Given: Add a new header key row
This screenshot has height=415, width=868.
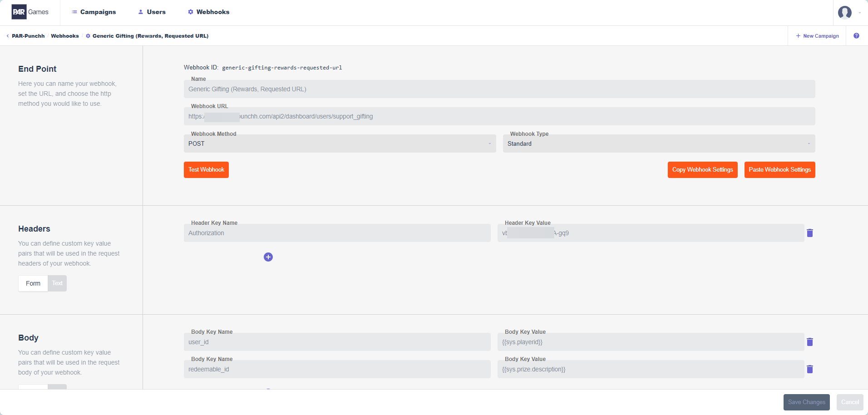Looking at the screenshot, I should (x=268, y=257).
